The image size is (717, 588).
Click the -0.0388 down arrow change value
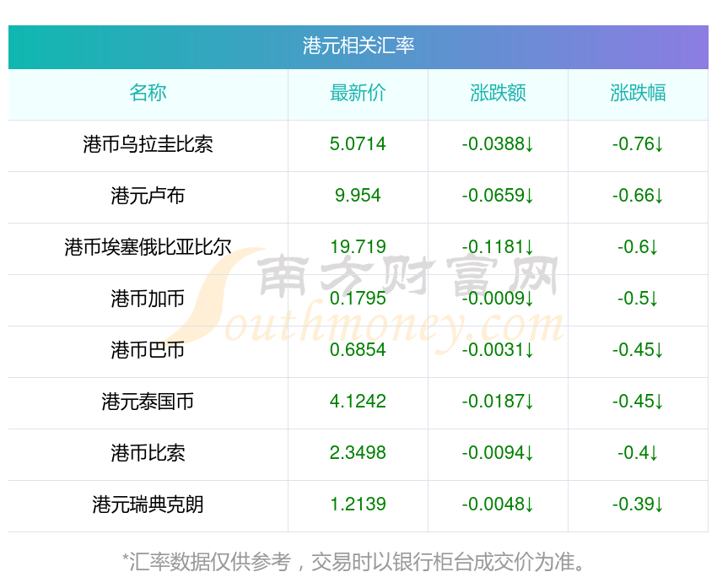tap(498, 144)
